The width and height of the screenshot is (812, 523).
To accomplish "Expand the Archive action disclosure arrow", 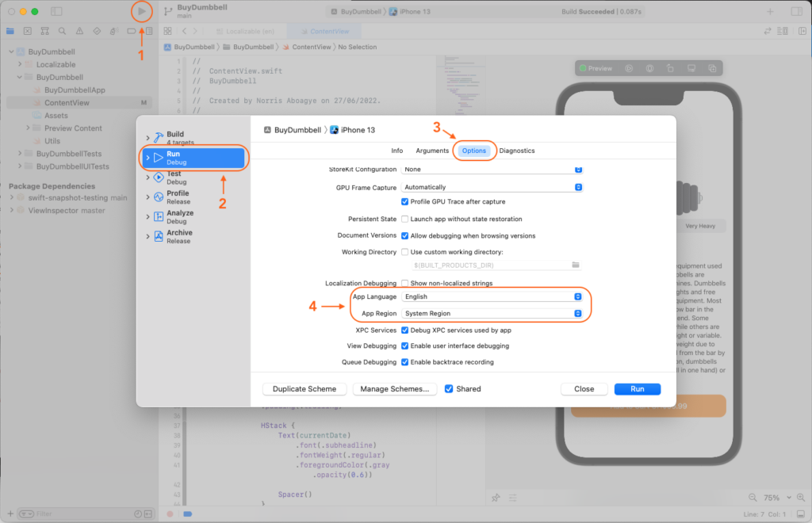I will 147,236.
